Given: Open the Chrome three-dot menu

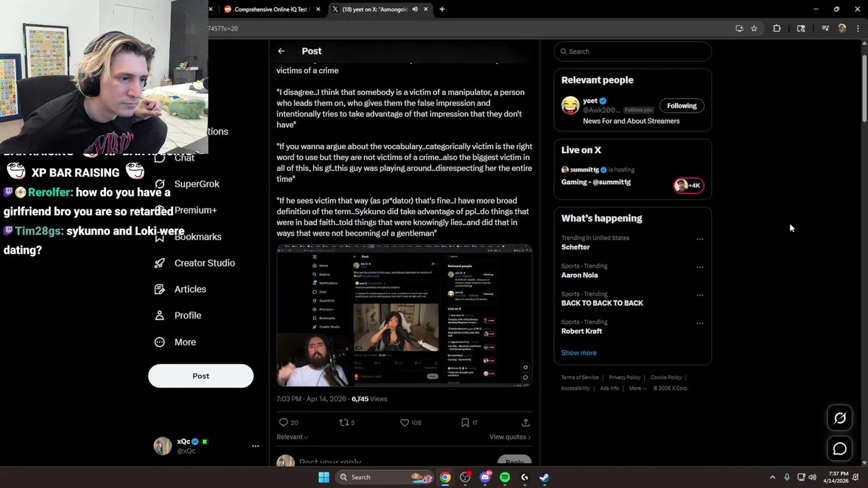Looking at the screenshot, I should [x=858, y=28].
